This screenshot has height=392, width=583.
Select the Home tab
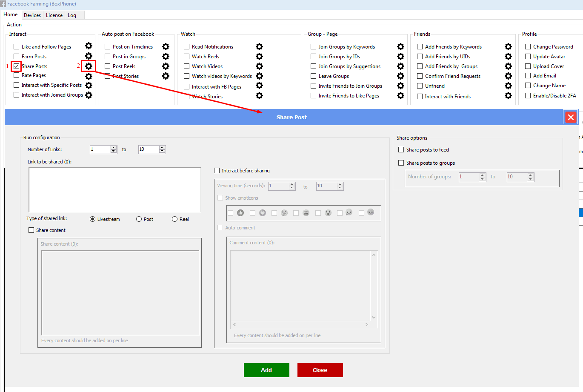pyautogui.click(x=11, y=14)
